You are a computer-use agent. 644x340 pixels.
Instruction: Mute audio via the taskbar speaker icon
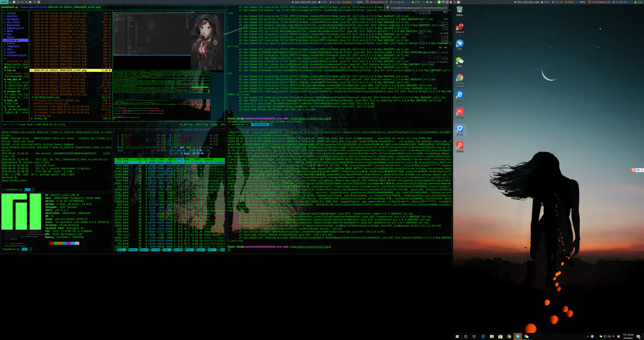coord(609,336)
